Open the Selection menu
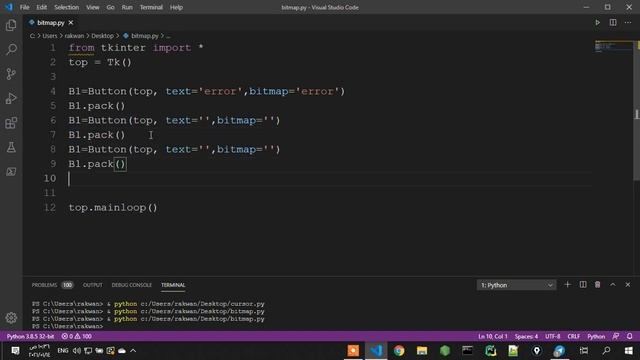The height and width of the screenshot is (360, 640). pyautogui.click(x=67, y=7)
